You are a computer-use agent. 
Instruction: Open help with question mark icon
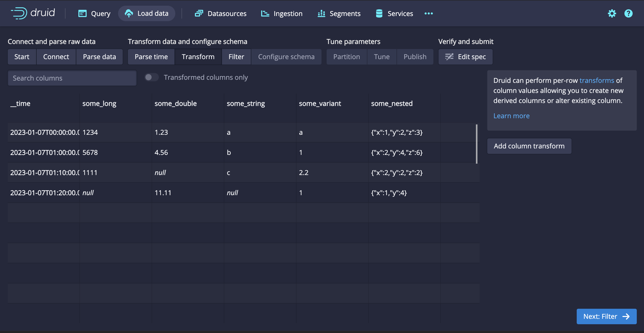click(628, 13)
